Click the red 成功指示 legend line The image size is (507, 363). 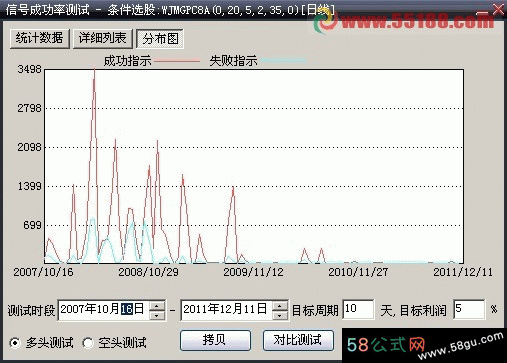click(x=177, y=61)
